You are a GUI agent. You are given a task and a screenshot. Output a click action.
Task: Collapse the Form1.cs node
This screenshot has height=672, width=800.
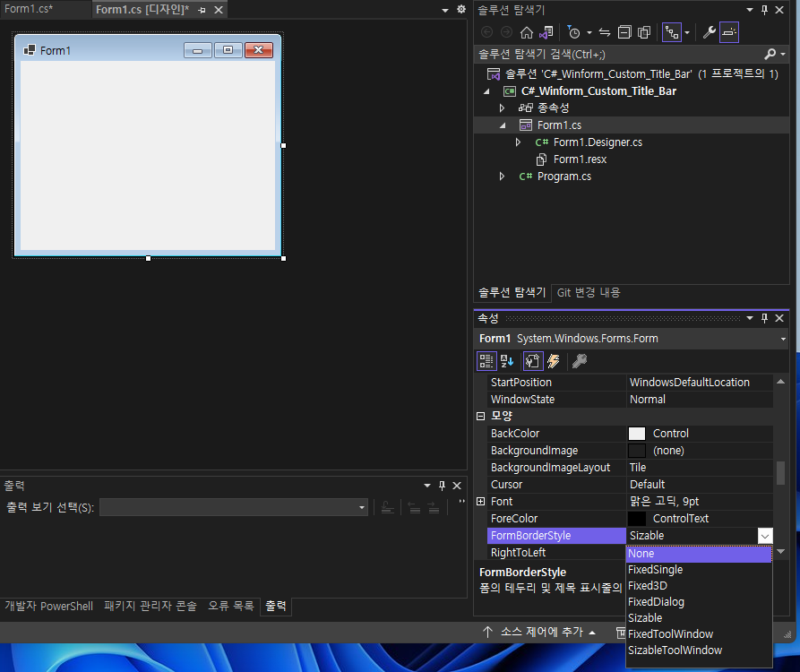pyautogui.click(x=503, y=125)
